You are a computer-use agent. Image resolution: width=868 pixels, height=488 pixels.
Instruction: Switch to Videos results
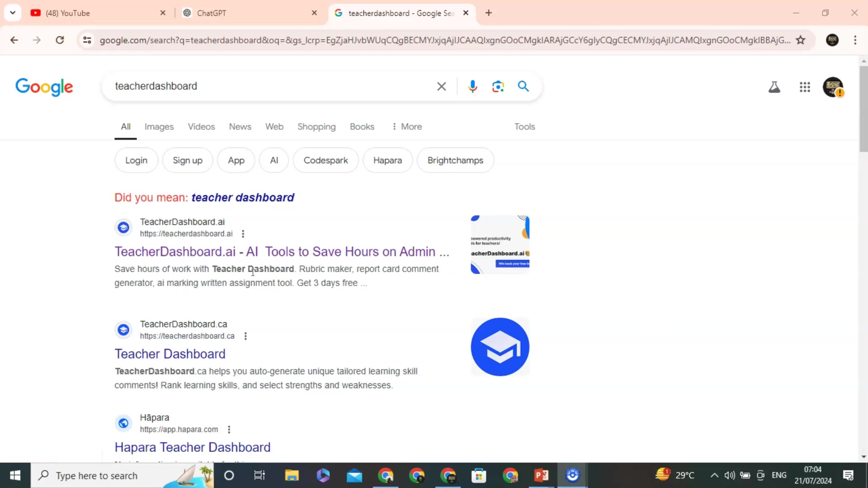[201, 127]
